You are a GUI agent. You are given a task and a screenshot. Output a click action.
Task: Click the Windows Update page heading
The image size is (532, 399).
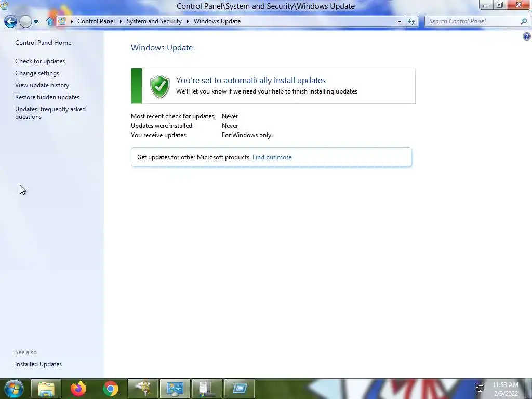pos(162,47)
